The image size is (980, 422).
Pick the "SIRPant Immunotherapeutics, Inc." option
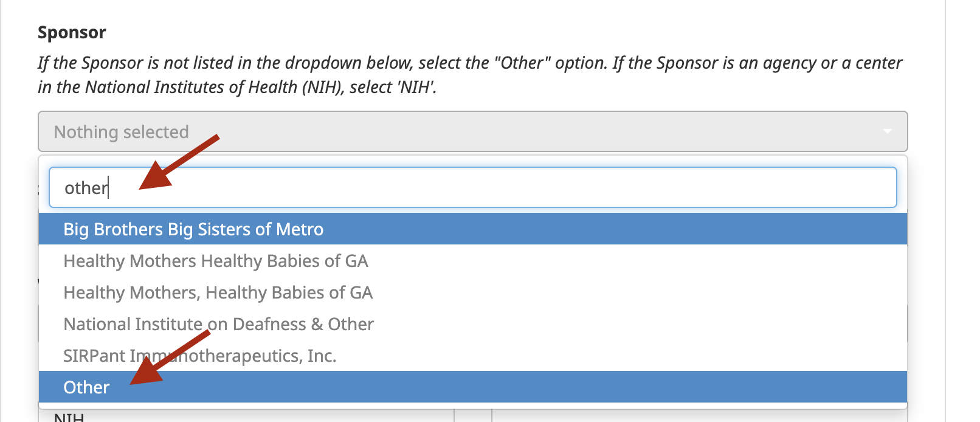[199, 356]
